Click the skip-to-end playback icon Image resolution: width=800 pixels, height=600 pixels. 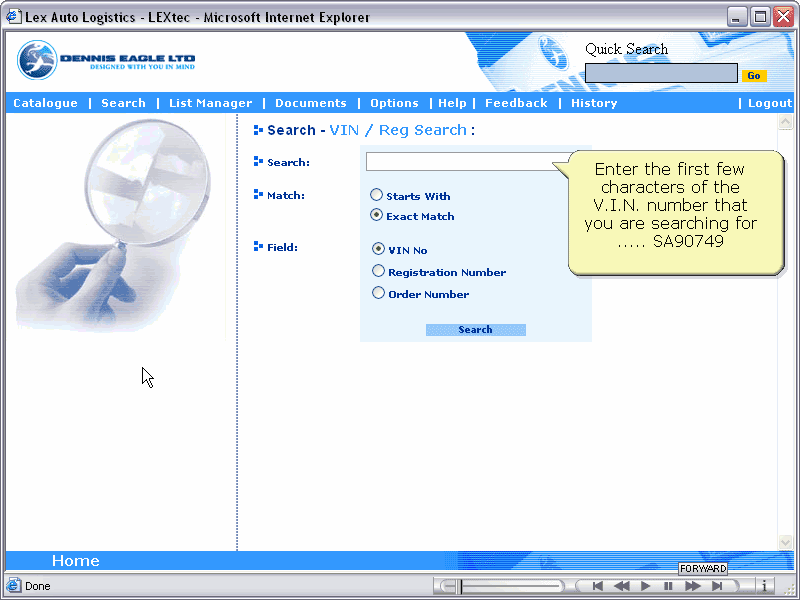point(717,586)
